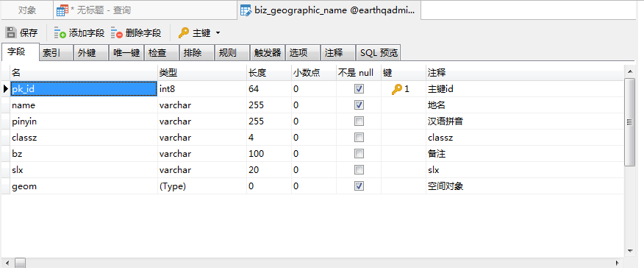Open the 唯一键 tab
The width and height of the screenshot is (644, 268).
(126, 52)
